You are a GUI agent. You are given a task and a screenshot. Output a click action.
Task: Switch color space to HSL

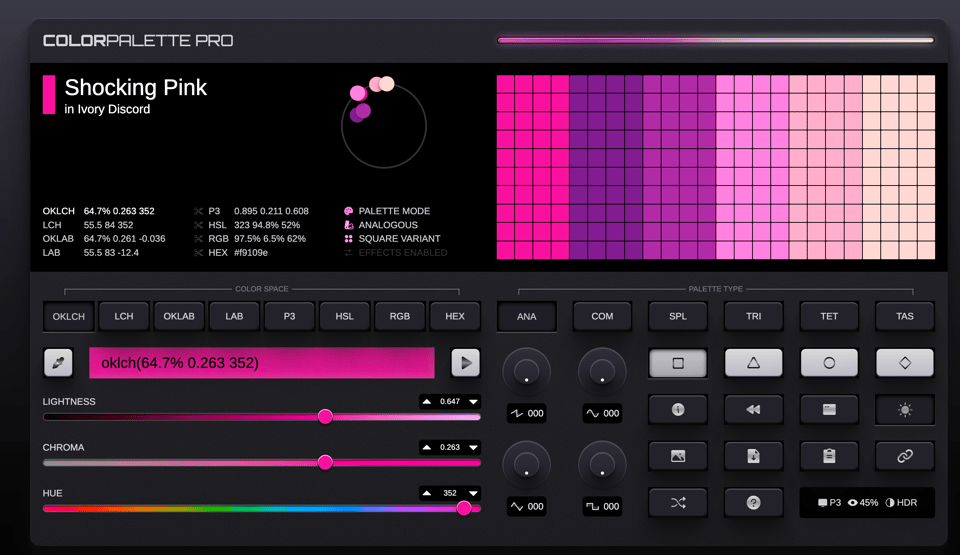click(x=344, y=316)
